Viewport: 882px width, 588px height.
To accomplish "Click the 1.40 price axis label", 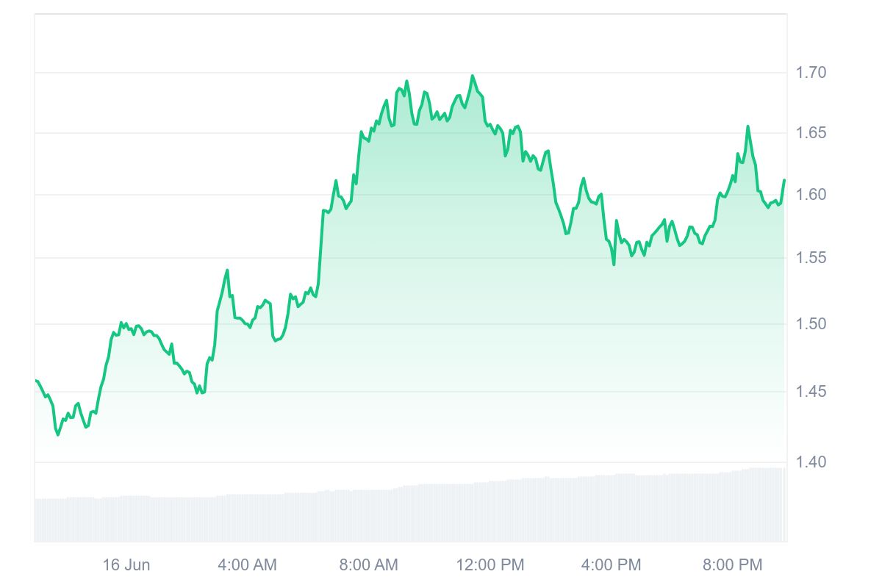I will pos(811,462).
